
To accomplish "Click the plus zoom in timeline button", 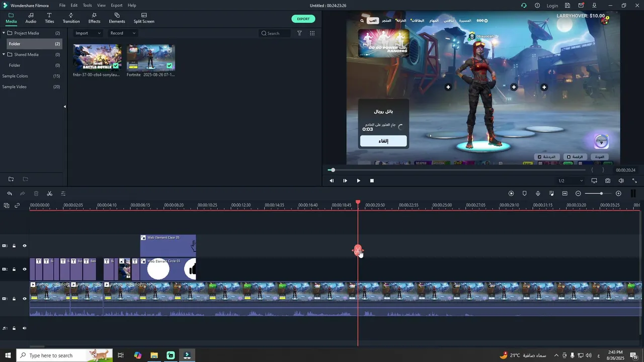I will tap(618, 194).
